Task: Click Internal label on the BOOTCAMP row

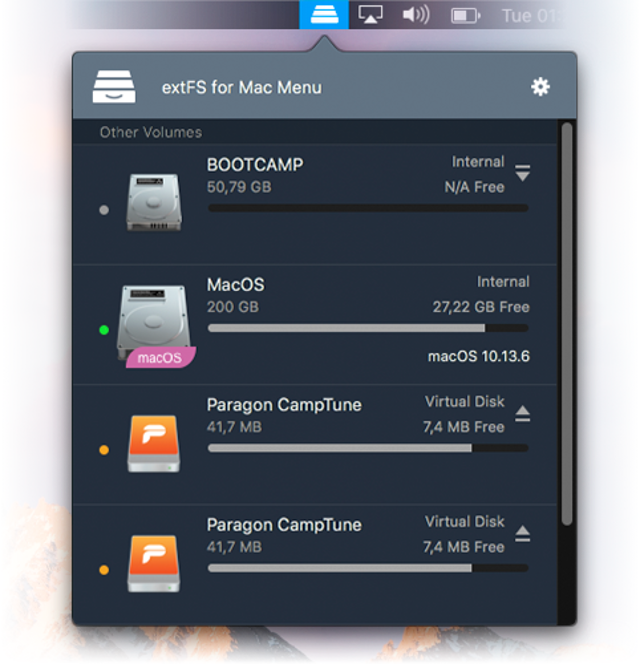Action: [x=478, y=162]
